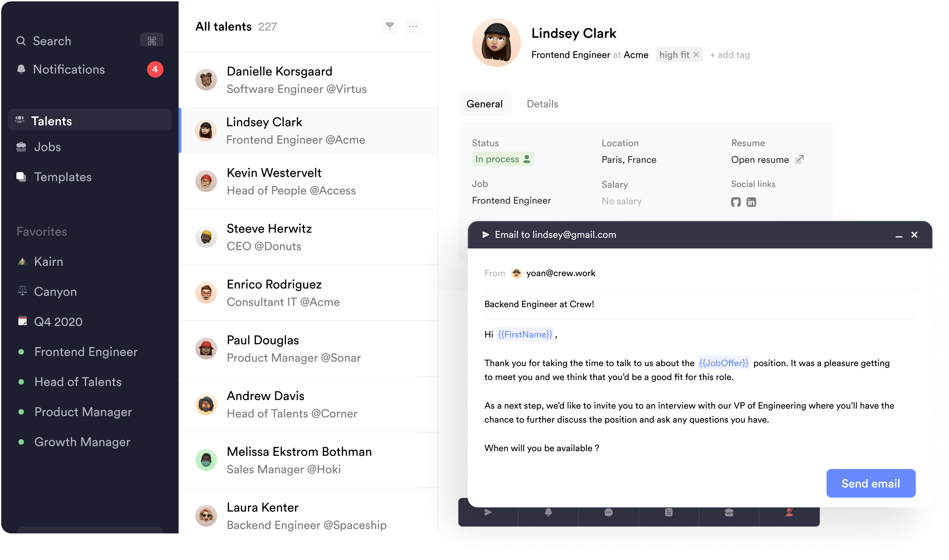This screenshot has width=949, height=560.
Task: Click the briefcase job icon in bottom toolbar
Action: [x=729, y=513]
